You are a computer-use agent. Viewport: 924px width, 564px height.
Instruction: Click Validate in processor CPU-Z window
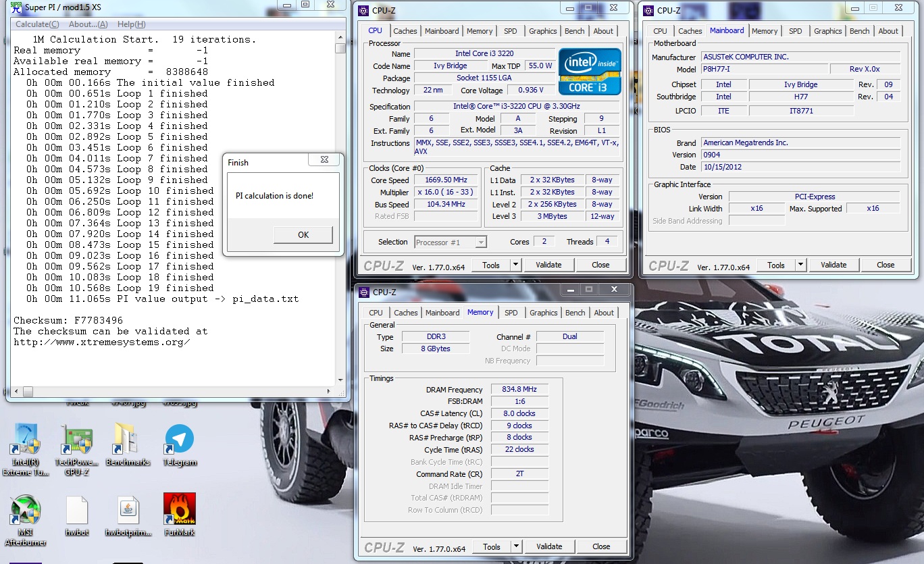(x=548, y=265)
